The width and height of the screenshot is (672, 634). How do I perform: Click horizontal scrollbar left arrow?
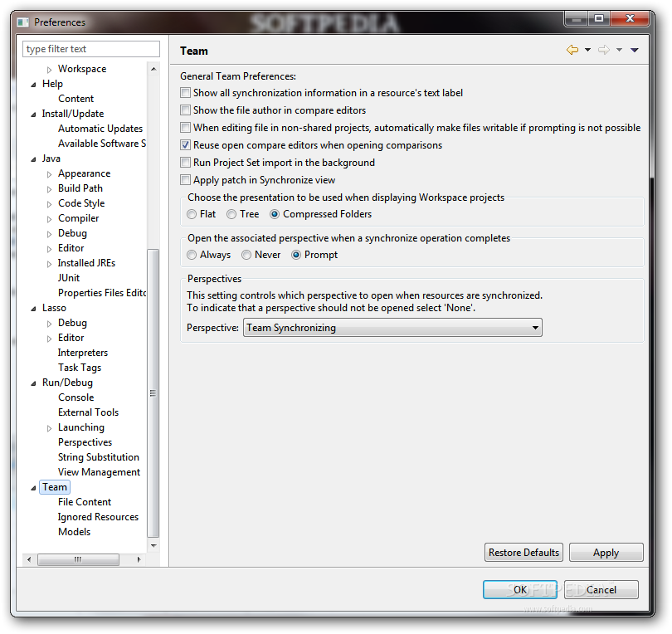pyautogui.click(x=29, y=559)
